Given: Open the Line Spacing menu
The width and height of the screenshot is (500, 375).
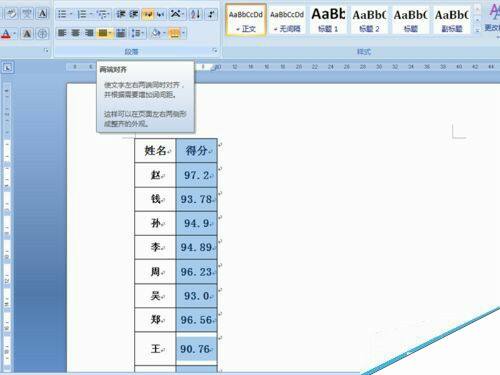Looking at the screenshot, I should [x=137, y=33].
